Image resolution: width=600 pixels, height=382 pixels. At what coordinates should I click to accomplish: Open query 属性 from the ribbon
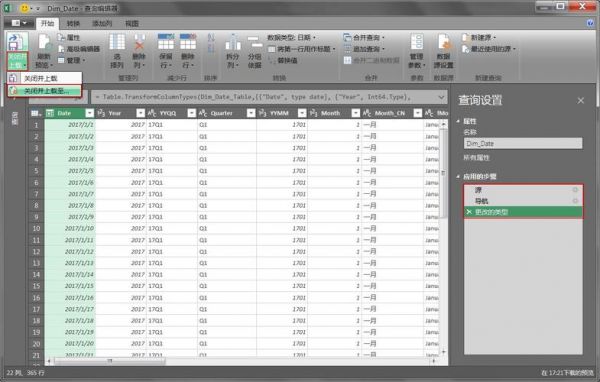[x=69, y=38]
